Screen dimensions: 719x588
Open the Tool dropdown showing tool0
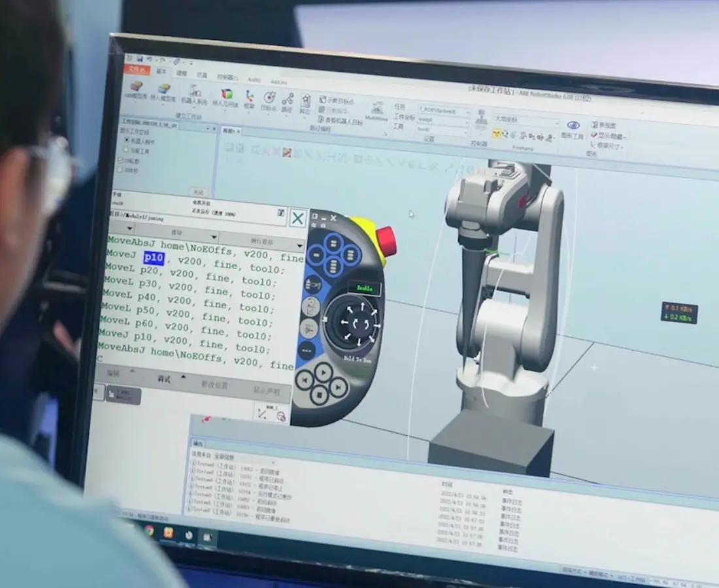pos(441,130)
